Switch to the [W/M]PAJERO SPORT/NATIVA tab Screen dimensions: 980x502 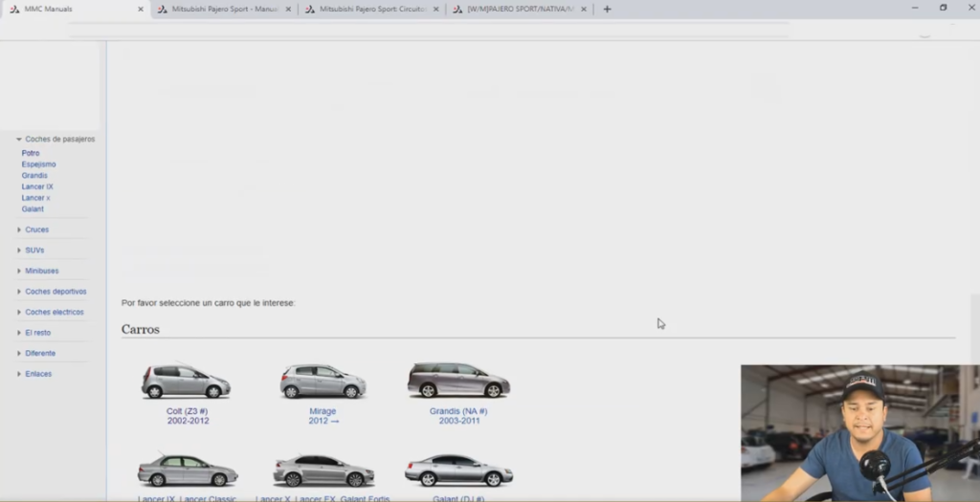coord(520,9)
